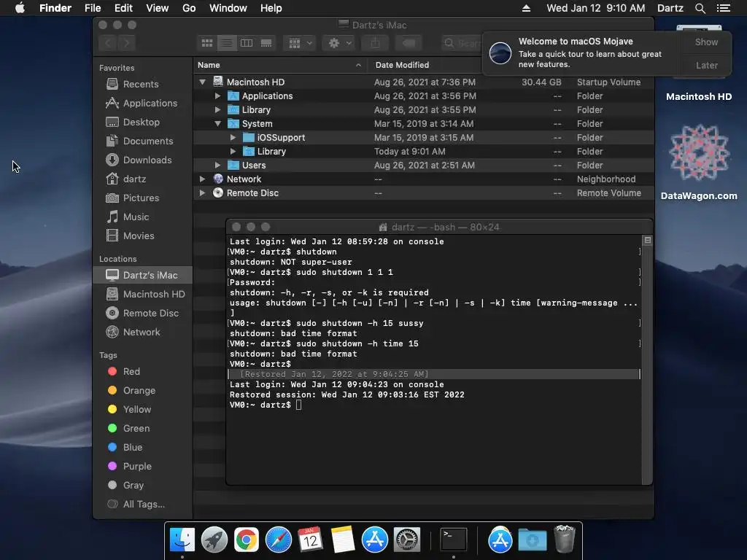
Task: Expand the iOSSupport folder triangle
Action: pos(233,137)
